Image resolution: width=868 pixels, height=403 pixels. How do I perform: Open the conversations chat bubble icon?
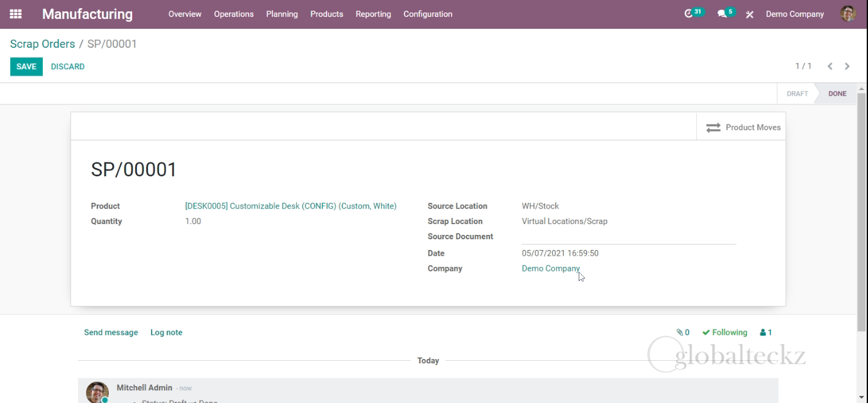coord(721,14)
